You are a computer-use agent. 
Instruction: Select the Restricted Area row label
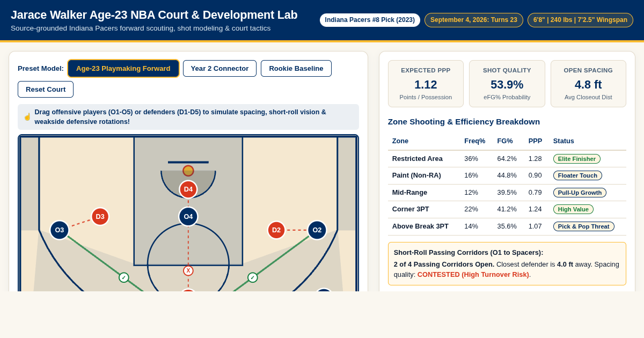tap(418, 159)
